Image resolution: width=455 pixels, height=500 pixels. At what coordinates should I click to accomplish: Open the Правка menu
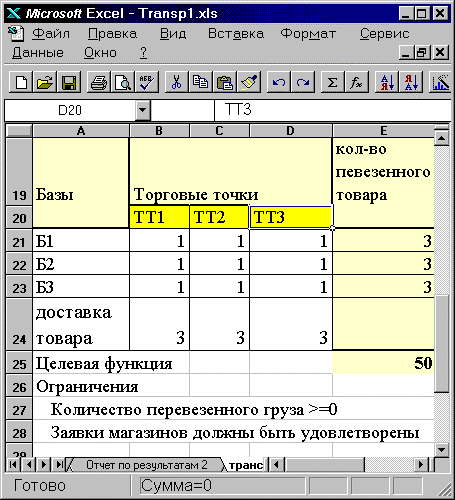coord(112,34)
